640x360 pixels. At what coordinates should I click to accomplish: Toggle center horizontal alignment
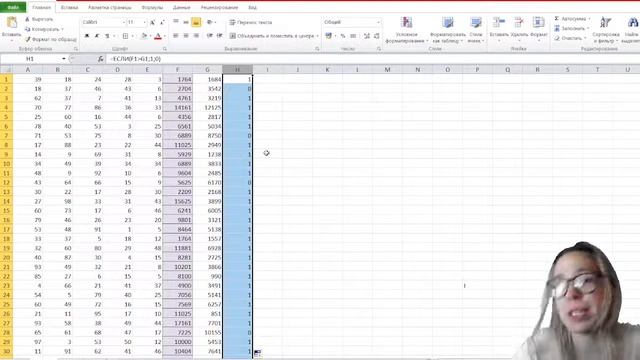pyautogui.click(x=186, y=36)
